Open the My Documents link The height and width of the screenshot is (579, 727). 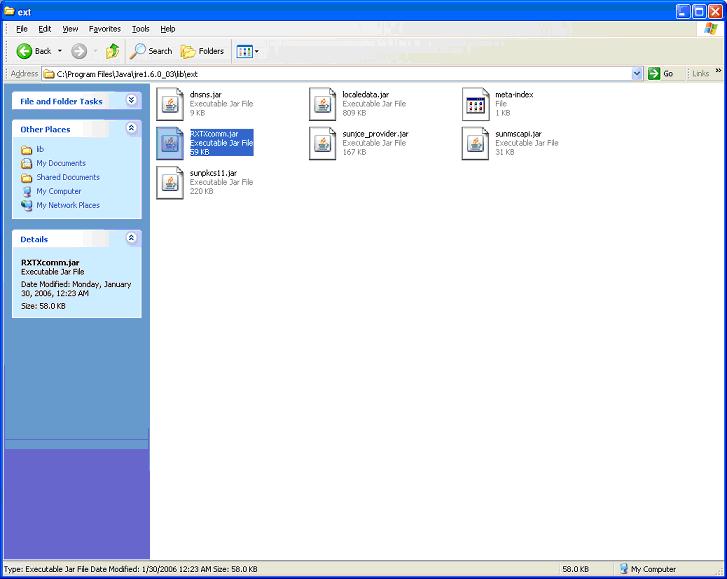coord(61,163)
